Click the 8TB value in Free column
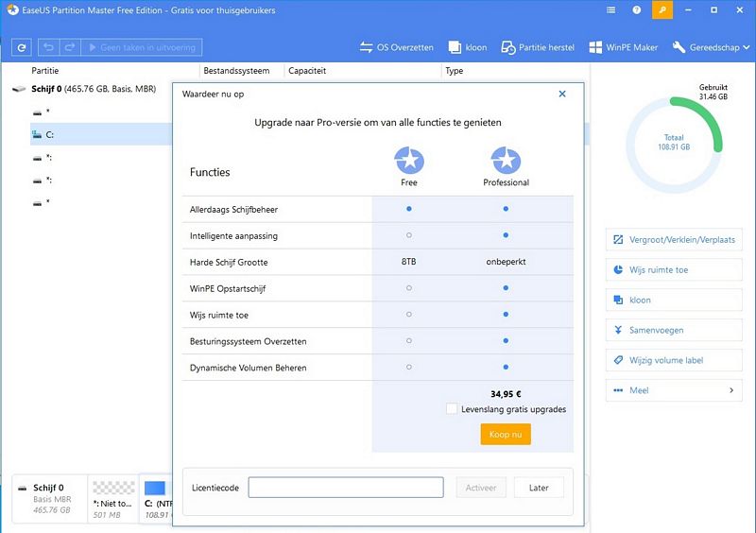 click(409, 262)
